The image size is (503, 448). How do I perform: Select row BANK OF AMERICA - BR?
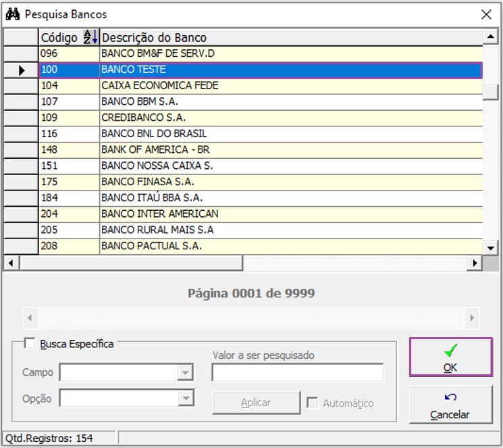pyautogui.click(x=261, y=150)
